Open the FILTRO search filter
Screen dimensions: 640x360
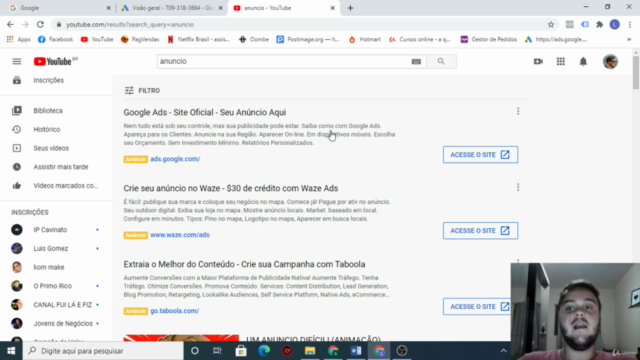(142, 91)
